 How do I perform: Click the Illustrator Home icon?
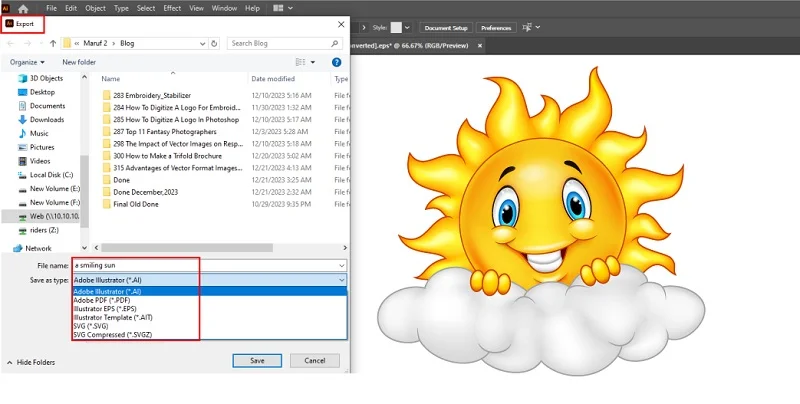pyautogui.click(x=23, y=9)
